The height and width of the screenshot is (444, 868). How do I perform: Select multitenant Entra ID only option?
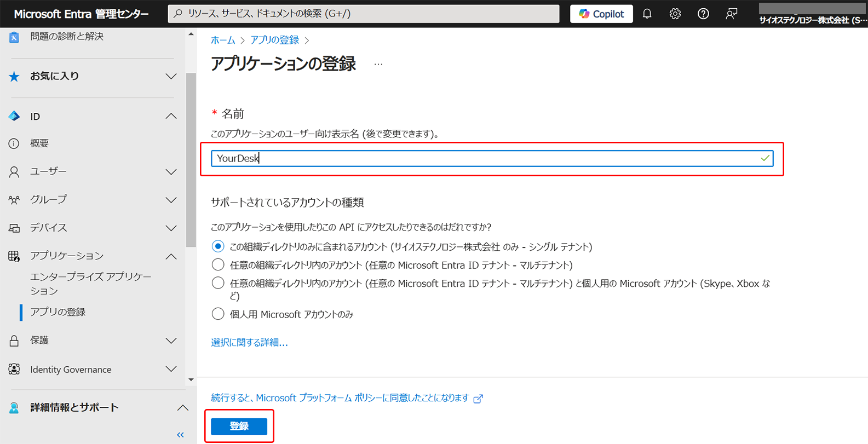(x=218, y=265)
